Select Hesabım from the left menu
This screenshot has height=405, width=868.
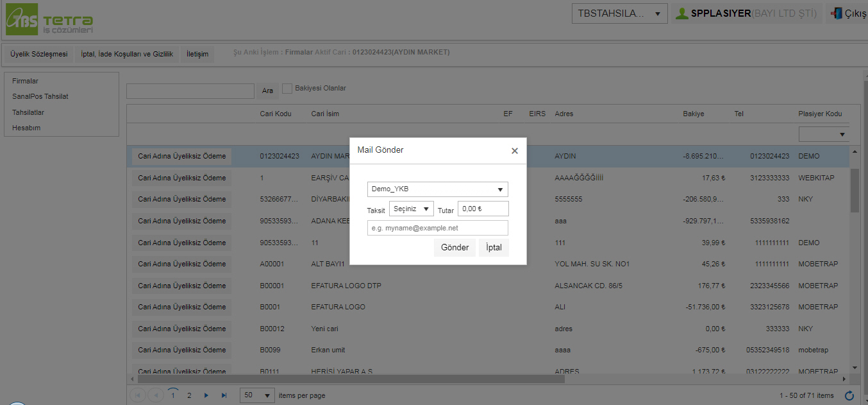point(26,128)
